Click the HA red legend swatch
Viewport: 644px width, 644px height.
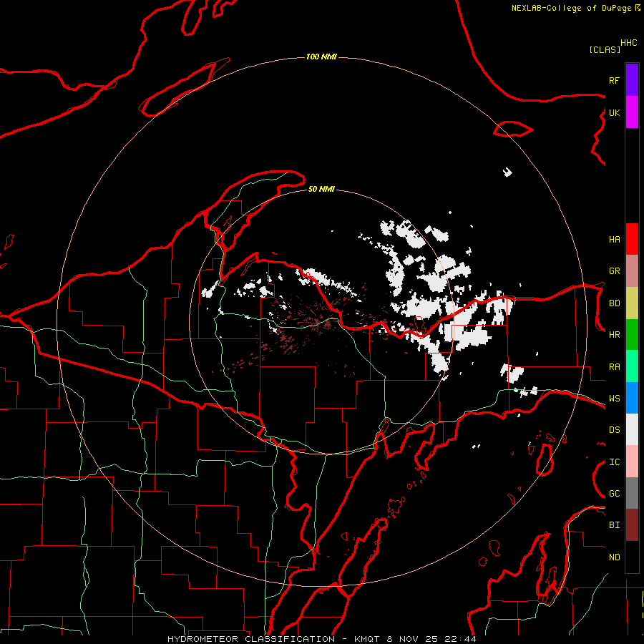coord(632,239)
